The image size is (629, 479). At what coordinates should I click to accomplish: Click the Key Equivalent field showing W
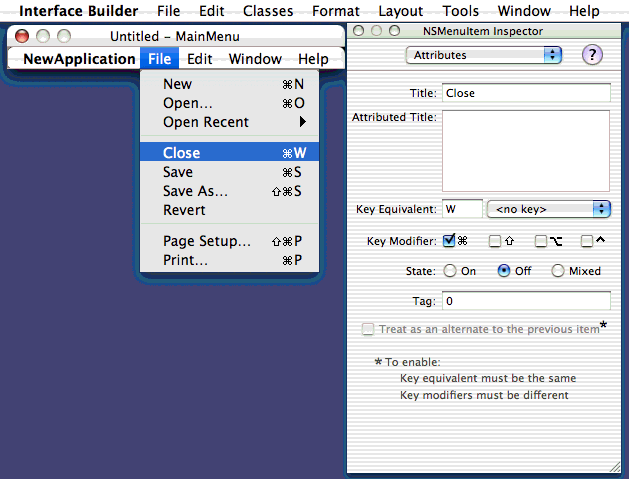(x=461, y=209)
